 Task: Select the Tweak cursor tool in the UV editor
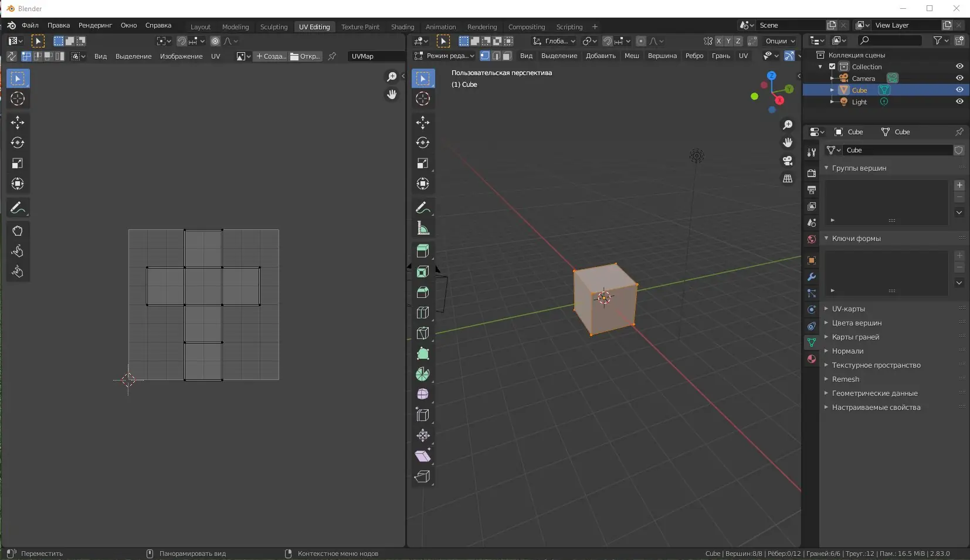(18, 99)
